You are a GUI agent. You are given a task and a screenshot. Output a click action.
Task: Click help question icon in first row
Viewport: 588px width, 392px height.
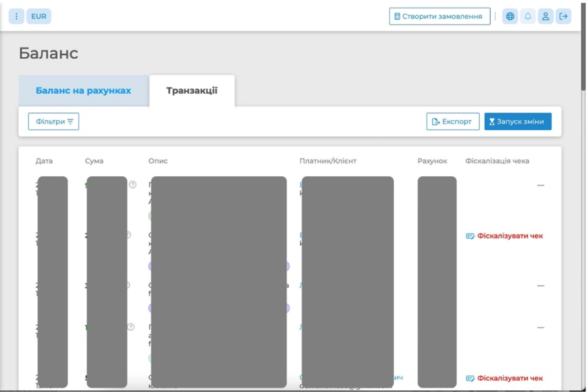coord(132,184)
